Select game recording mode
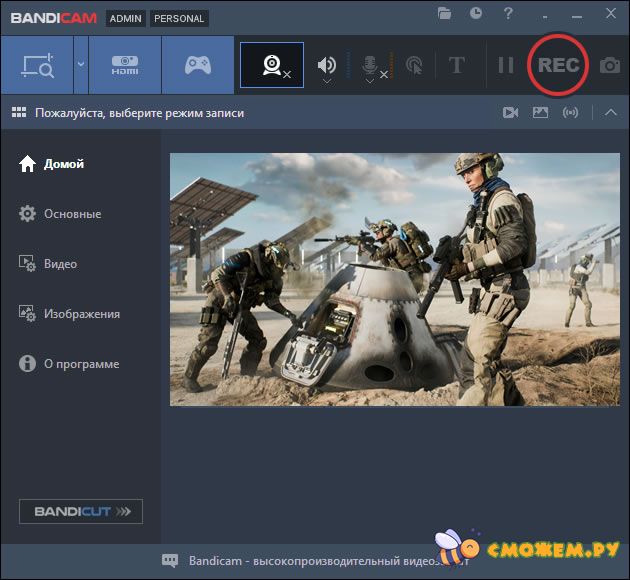 [x=197, y=66]
